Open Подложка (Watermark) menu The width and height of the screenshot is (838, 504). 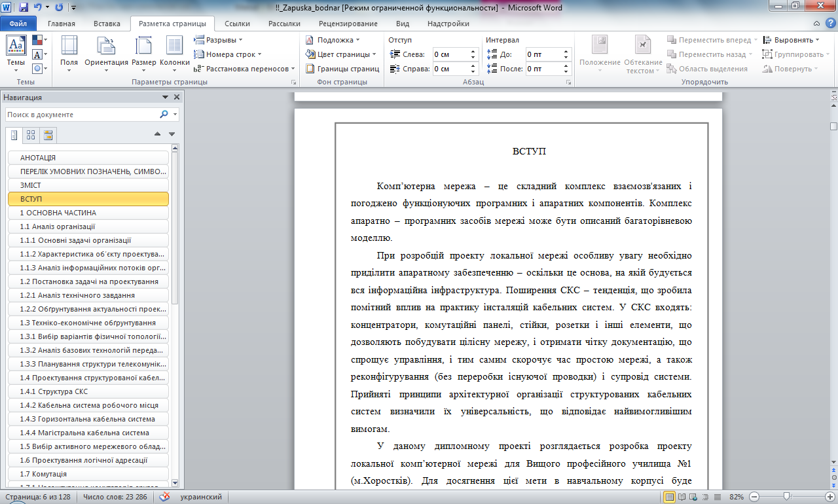tap(333, 40)
